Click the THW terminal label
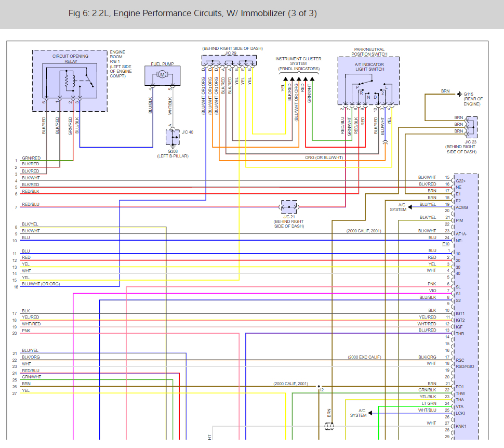Viewport: 504px width, 448px height. pos(460,393)
